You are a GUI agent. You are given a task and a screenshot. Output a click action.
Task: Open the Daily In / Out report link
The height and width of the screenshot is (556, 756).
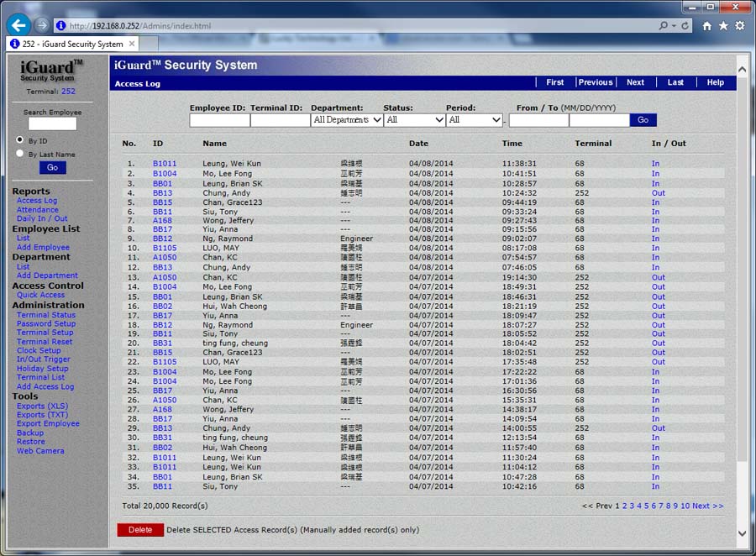[42, 218]
